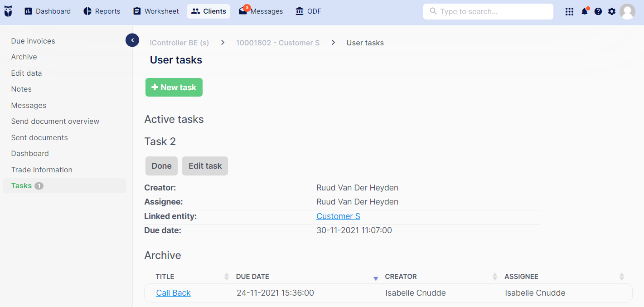Screen dimensions: 644x307
Task: Sort archive by Due Date arrow
Action: [375, 278]
